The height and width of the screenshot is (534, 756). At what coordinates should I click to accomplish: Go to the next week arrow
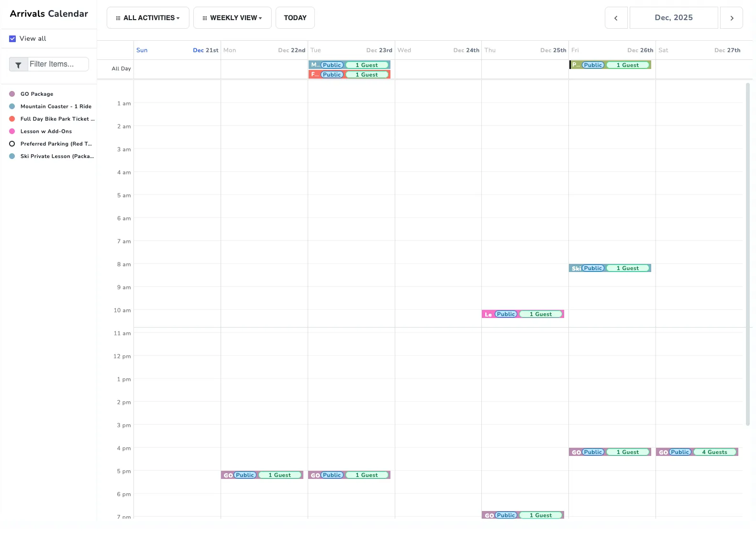pyautogui.click(x=732, y=18)
